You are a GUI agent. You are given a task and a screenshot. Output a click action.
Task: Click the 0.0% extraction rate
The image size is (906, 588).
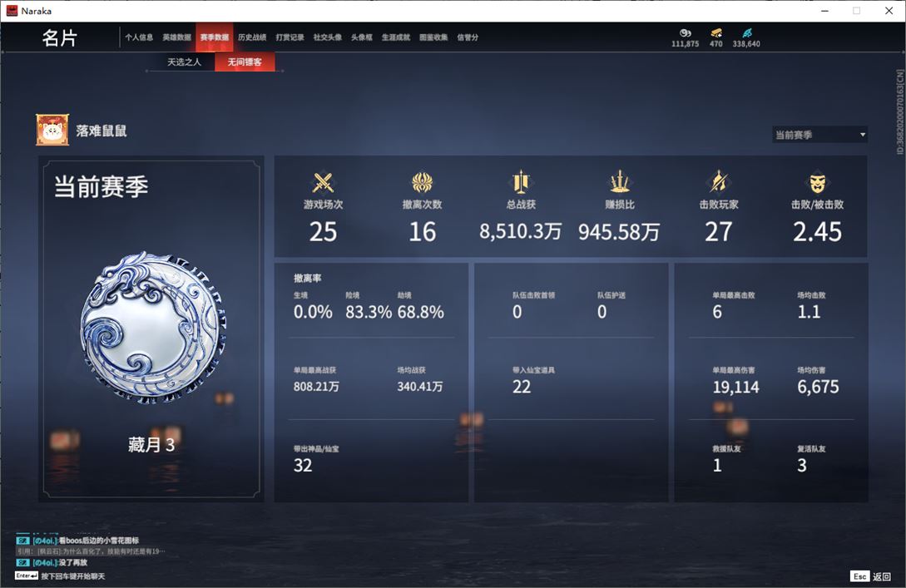tap(313, 313)
